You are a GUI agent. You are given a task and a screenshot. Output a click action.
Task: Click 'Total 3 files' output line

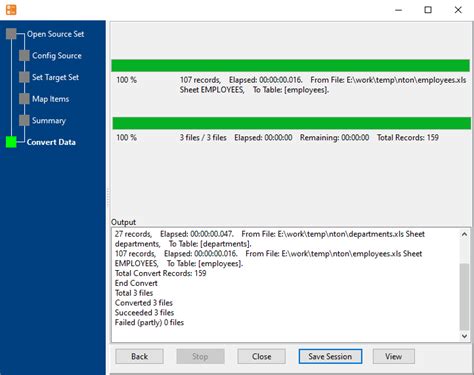point(134,293)
